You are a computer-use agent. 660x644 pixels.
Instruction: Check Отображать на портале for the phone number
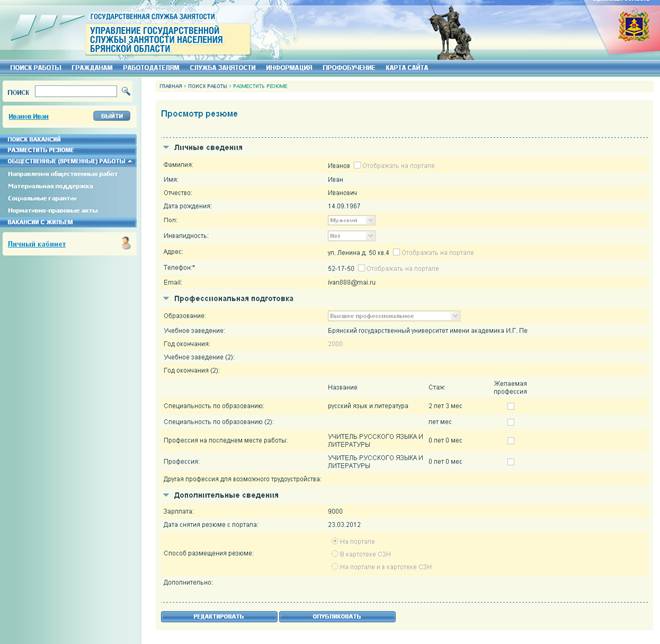[x=362, y=268]
